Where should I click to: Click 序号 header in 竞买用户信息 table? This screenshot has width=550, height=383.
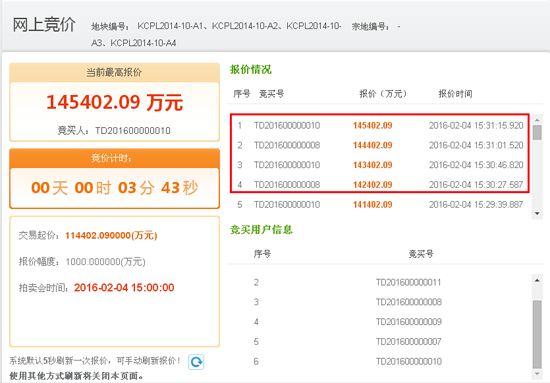[262, 254]
